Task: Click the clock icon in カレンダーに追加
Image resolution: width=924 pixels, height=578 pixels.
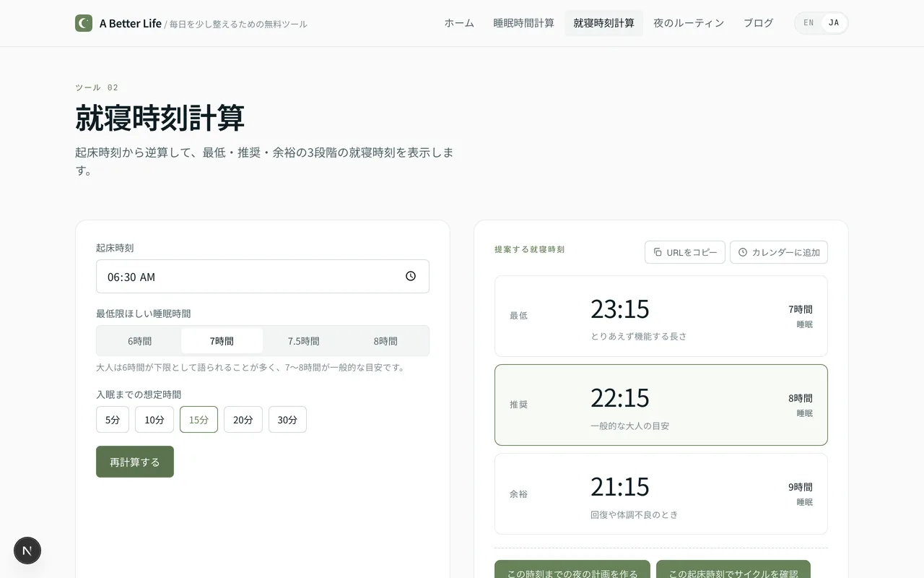Action: coord(743,252)
